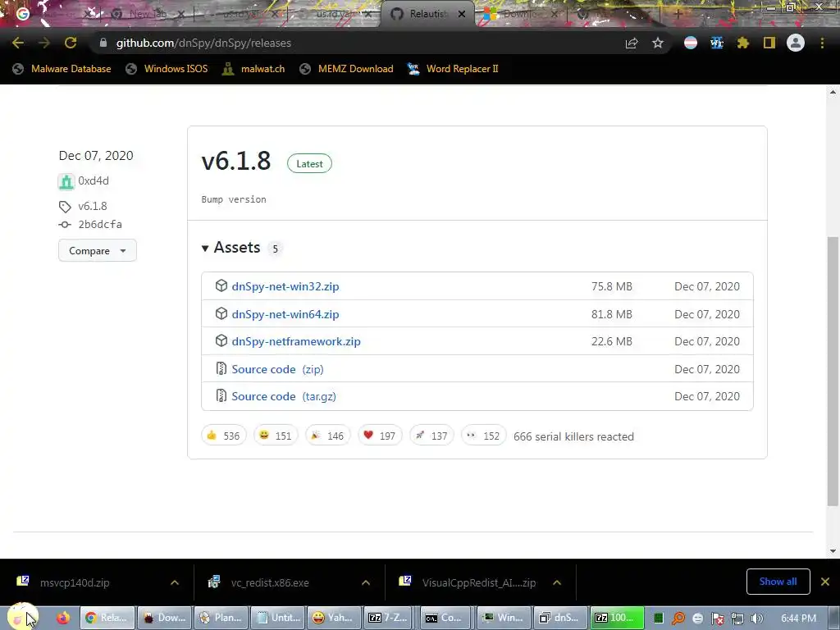
Task: Download Source code (zip)
Action: click(x=277, y=369)
